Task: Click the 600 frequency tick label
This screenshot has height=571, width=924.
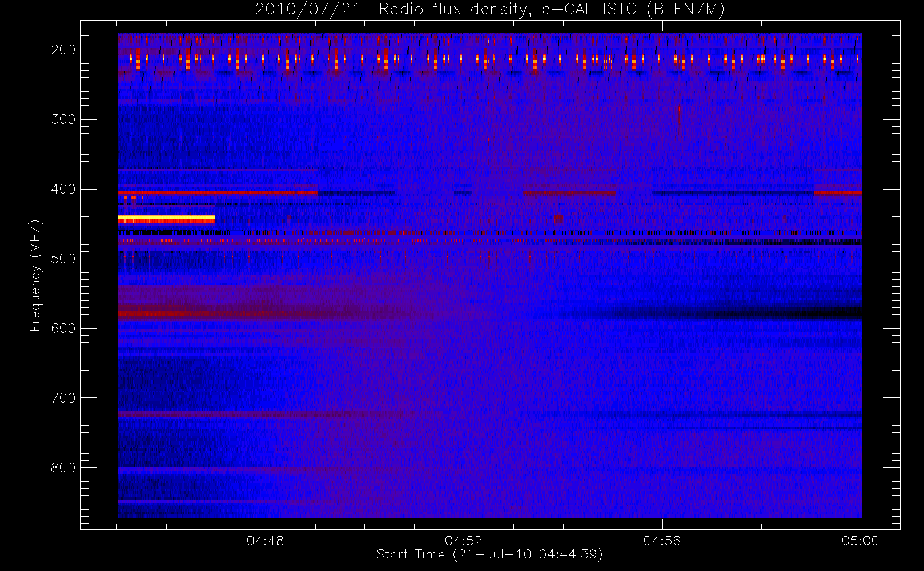Action: pyautogui.click(x=63, y=328)
